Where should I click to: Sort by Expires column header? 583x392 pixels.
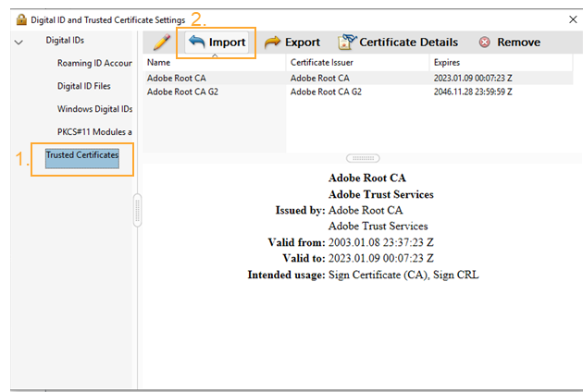(501, 63)
